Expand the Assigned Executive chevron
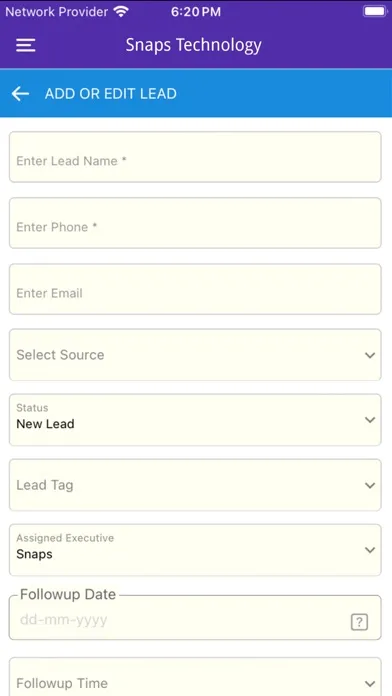This screenshot has width=392, height=696. point(370,550)
